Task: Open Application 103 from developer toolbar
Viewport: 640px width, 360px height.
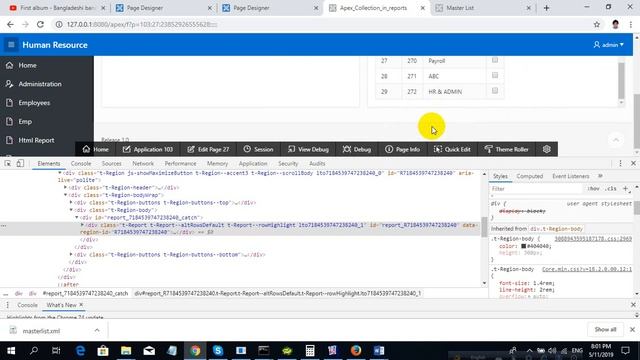Action: pos(148,149)
